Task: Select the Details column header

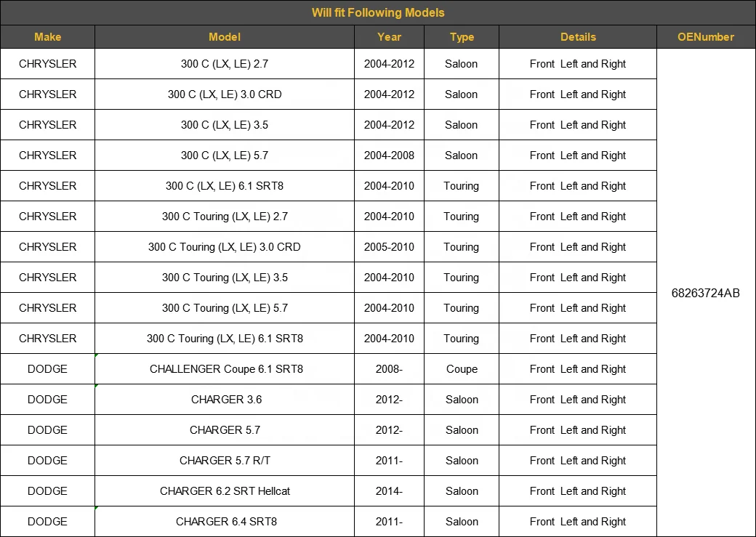Action: [578, 37]
